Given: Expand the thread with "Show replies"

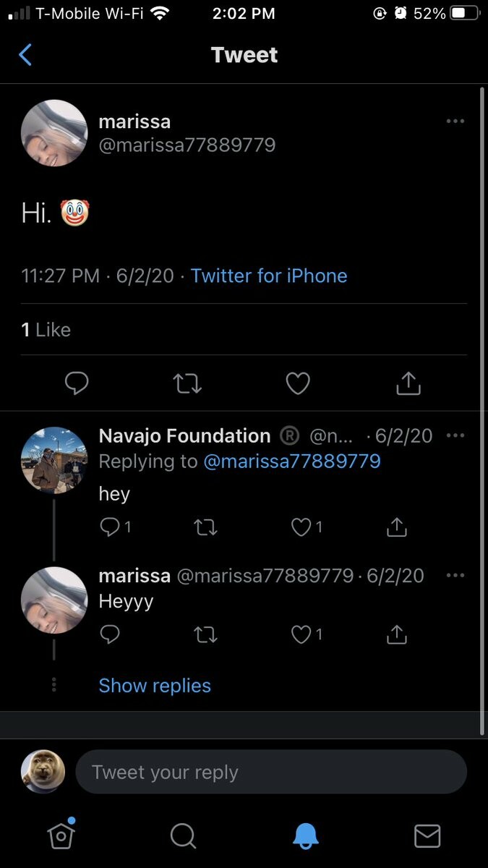Looking at the screenshot, I should 155,686.
